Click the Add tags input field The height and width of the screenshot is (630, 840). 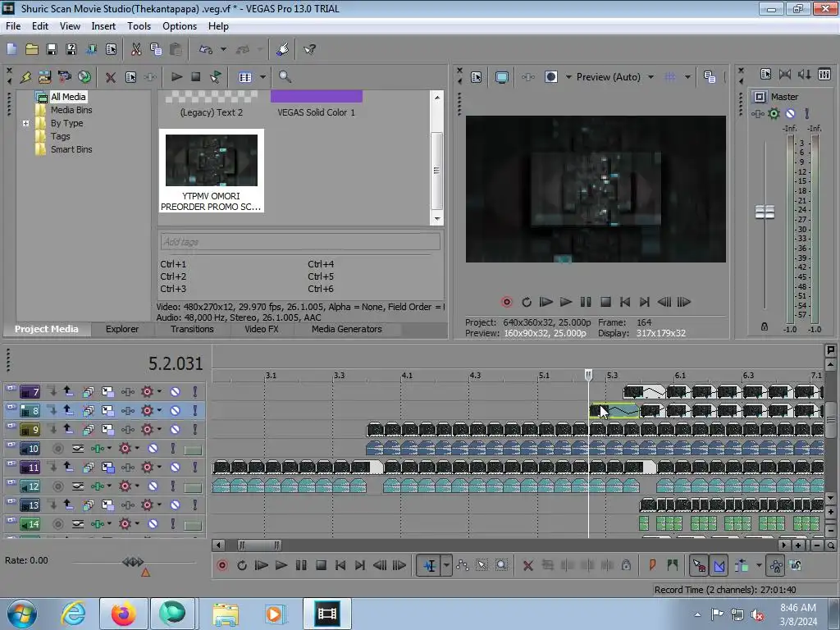[x=300, y=242]
